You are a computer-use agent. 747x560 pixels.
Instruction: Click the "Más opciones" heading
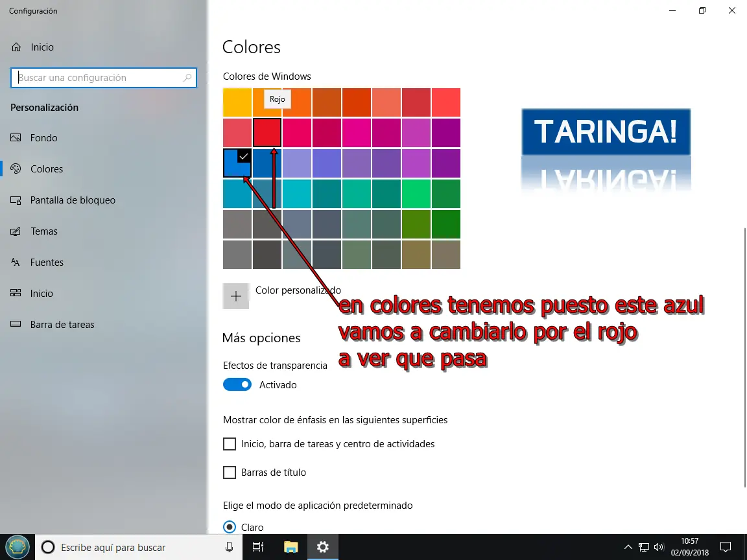coord(261,338)
